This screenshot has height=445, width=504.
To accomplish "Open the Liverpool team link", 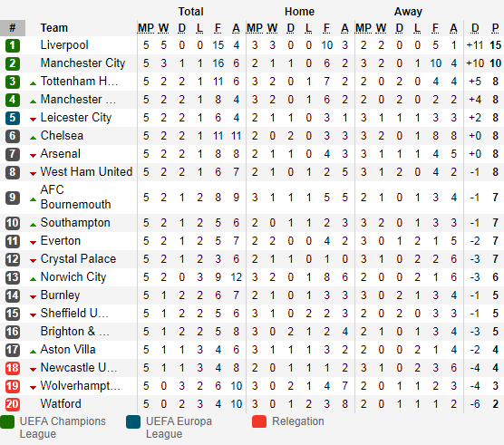I will tap(64, 45).
